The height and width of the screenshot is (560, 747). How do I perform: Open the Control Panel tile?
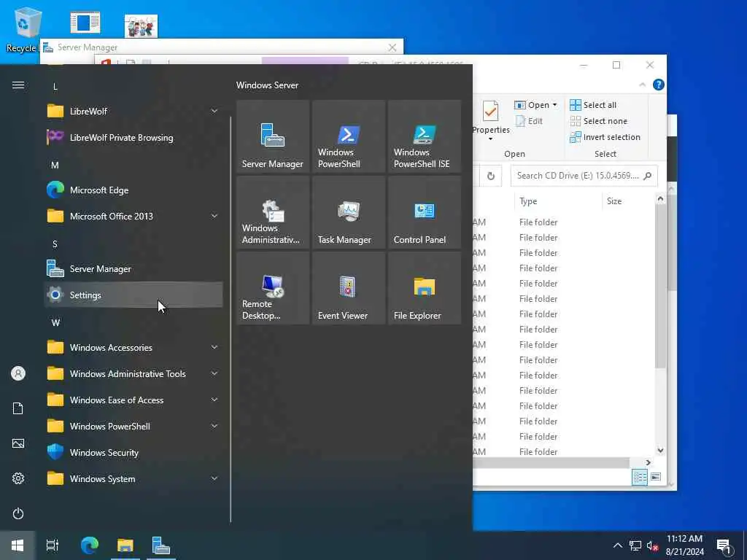(424, 212)
